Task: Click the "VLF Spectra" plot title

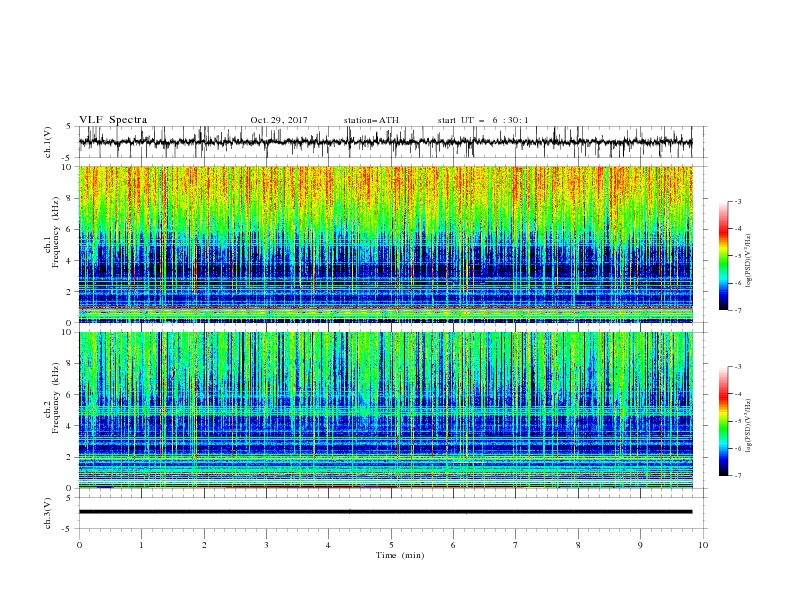Action: [113, 120]
